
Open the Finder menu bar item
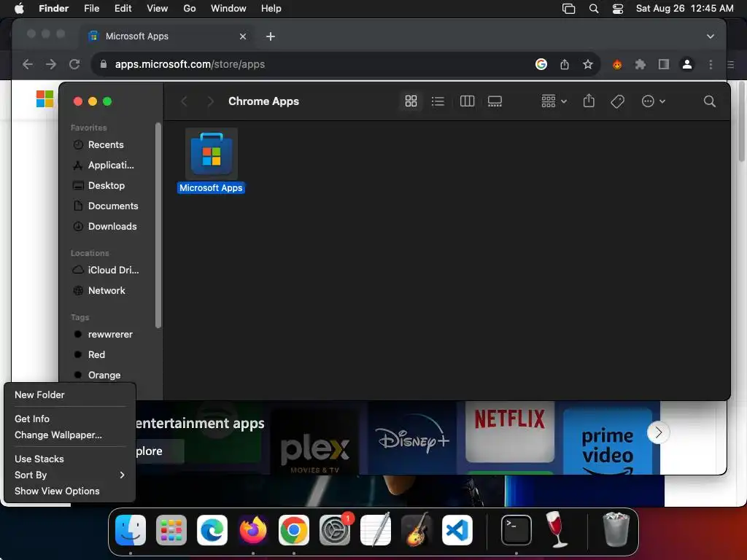[53, 9]
